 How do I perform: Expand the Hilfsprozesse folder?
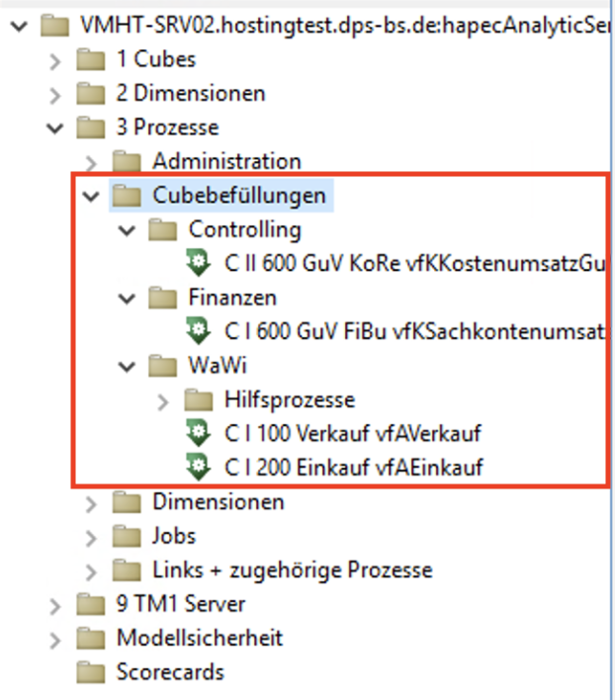click(164, 400)
